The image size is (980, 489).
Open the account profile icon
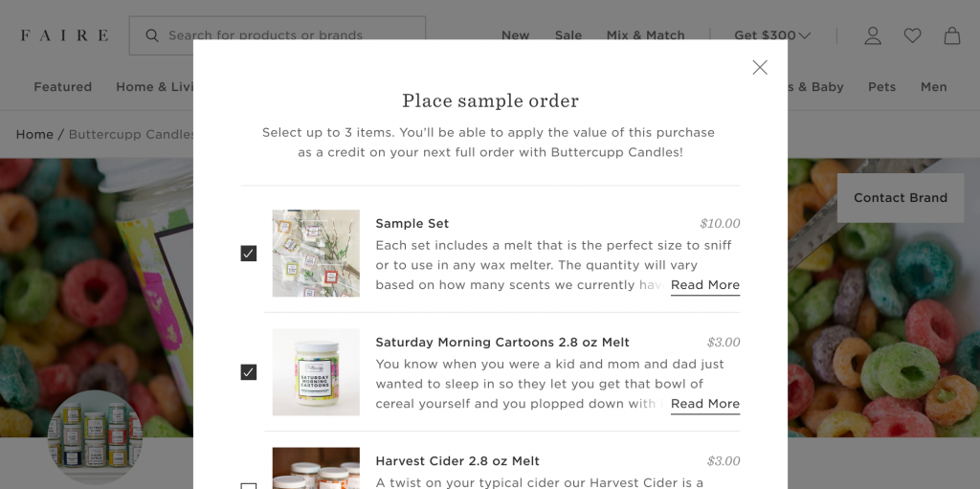[x=873, y=35]
